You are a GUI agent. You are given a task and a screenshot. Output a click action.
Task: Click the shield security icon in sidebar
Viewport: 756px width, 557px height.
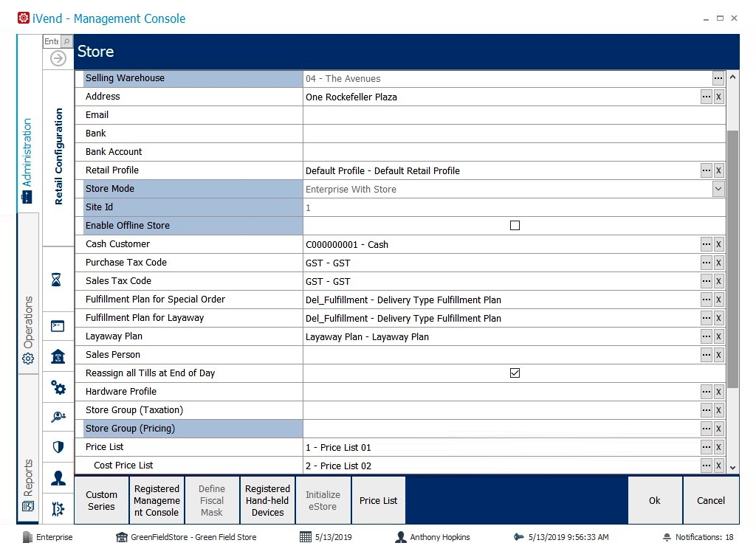pyautogui.click(x=58, y=447)
